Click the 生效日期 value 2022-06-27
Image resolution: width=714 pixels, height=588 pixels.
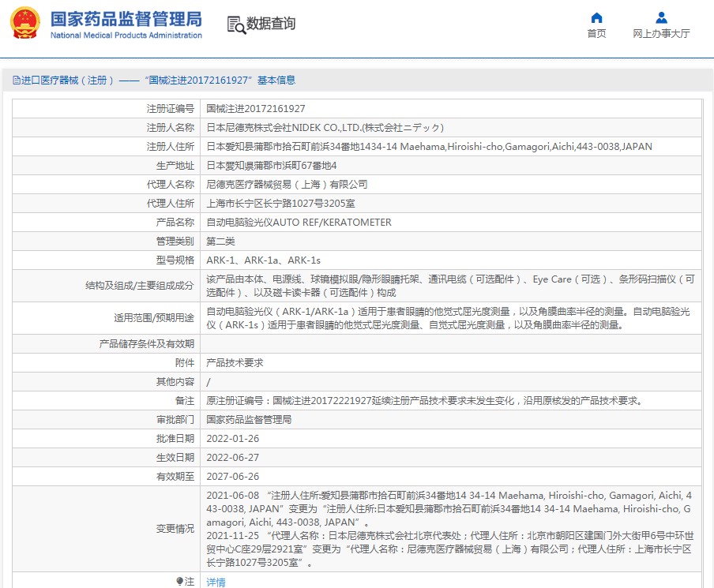pyautogui.click(x=233, y=458)
